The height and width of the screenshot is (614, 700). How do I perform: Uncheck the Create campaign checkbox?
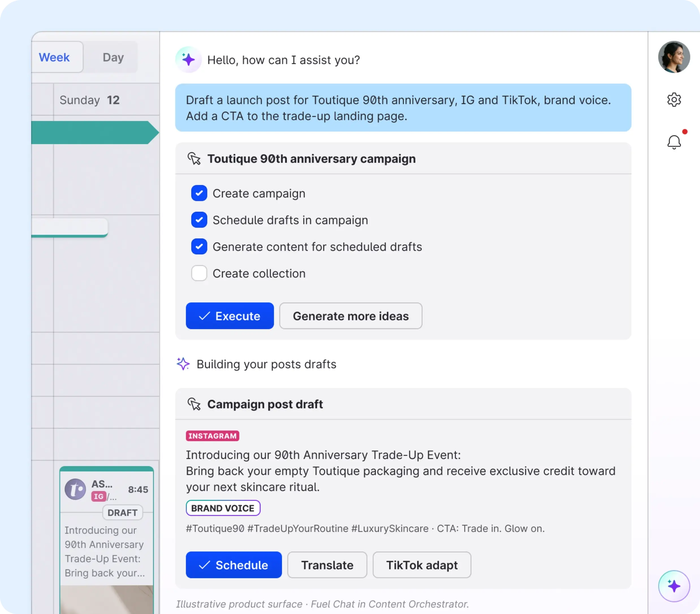click(x=199, y=193)
